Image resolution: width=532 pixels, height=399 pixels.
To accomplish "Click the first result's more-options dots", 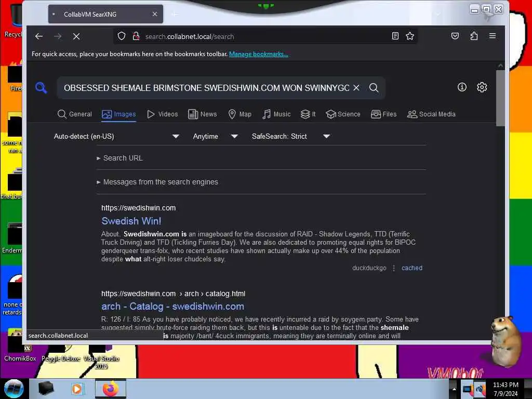I will (x=394, y=268).
